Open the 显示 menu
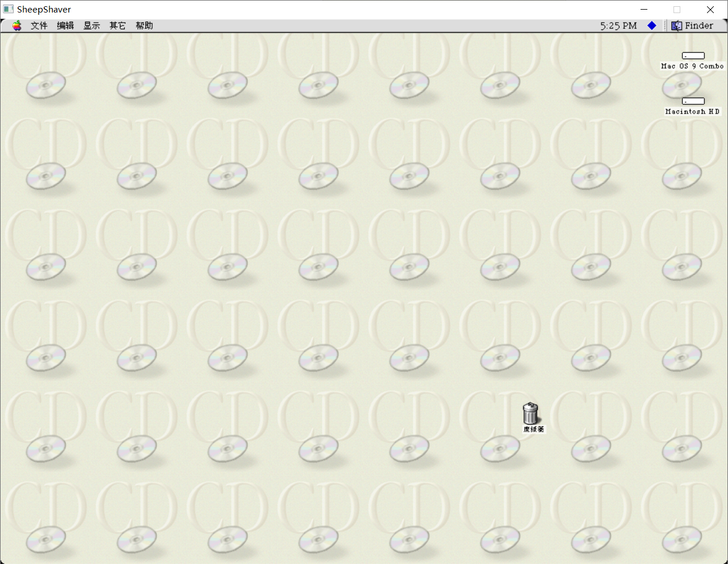The height and width of the screenshot is (564, 728). coord(91,25)
